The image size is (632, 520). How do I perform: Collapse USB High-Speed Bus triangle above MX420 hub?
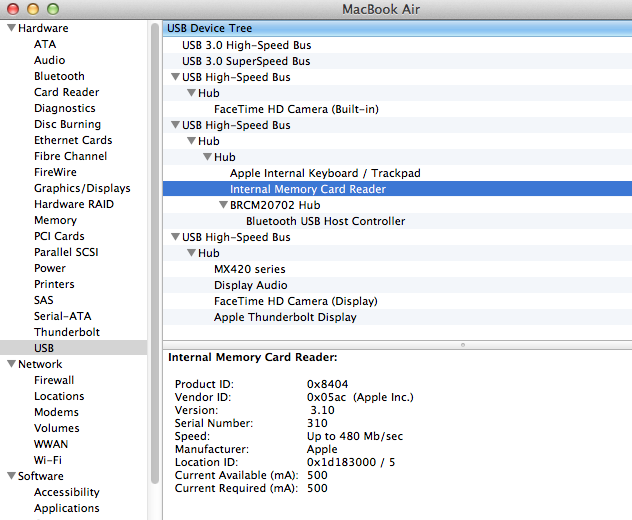point(175,237)
